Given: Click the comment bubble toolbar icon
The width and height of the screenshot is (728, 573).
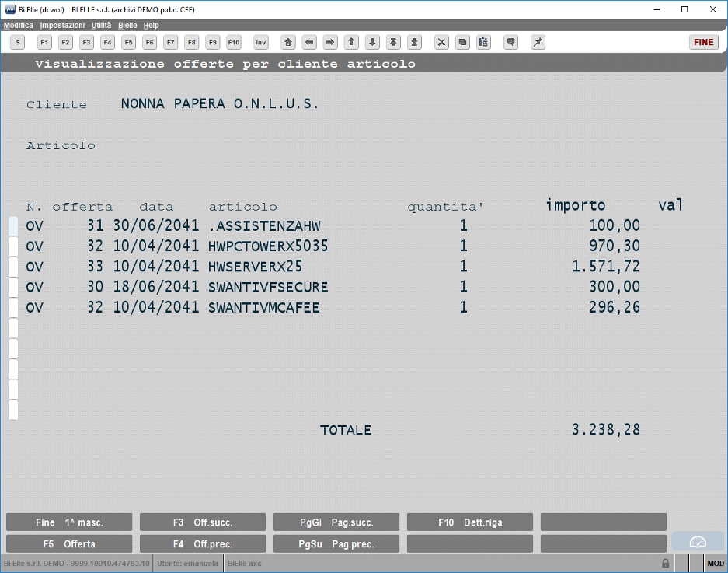Looking at the screenshot, I should (510, 42).
